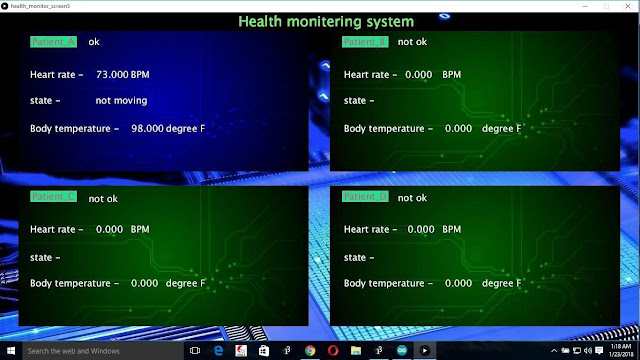Screen dimensions: 640x360
Task: Focus the 'Search the web and Windows' box
Action: pyautogui.click(x=103, y=351)
